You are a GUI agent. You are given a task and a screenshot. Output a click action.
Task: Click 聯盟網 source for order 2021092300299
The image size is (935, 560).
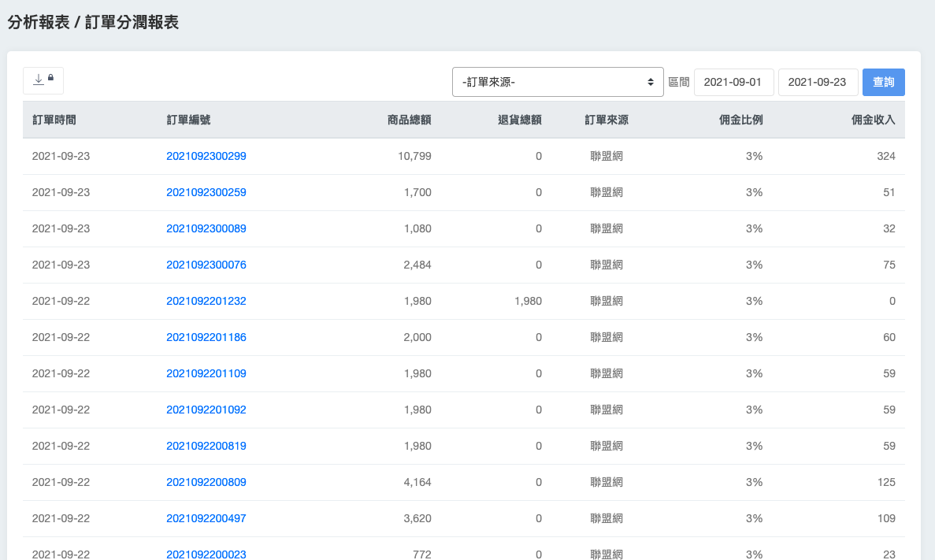coord(607,156)
